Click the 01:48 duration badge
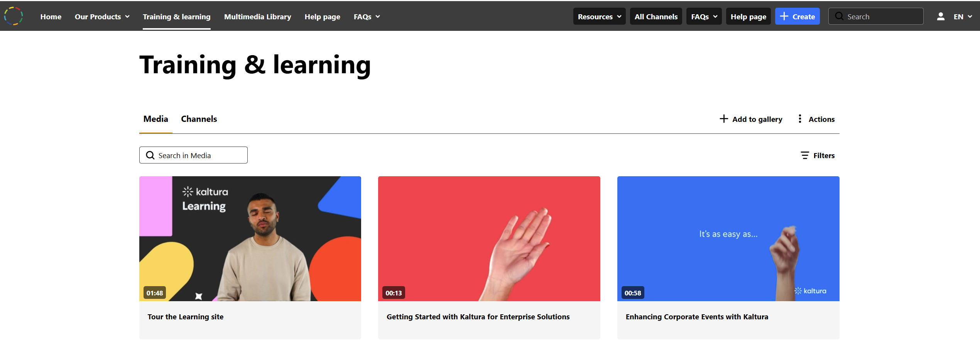This screenshot has height=349, width=980. pyautogui.click(x=155, y=293)
